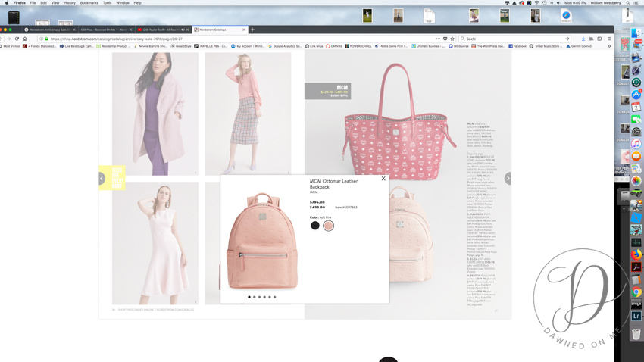644x362 pixels.
Task: Go to the Firefox home page
Action: [25, 39]
